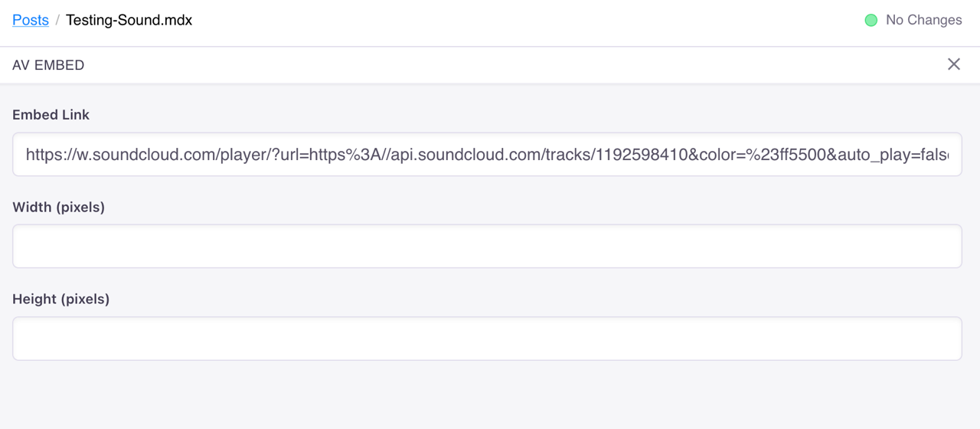Select the Testing-Sound.mdx breadcrumb item
This screenshot has height=429, width=980.
tap(129, 21)
